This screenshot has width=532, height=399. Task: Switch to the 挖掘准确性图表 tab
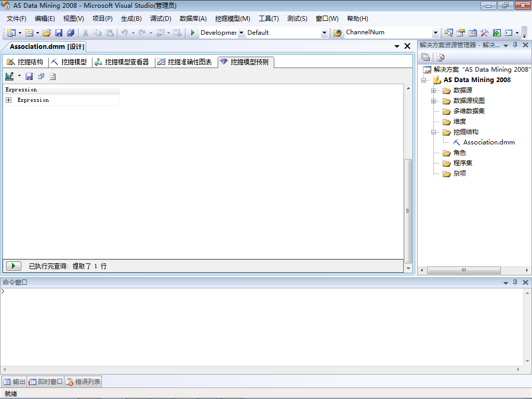click(x=185, y=62)
